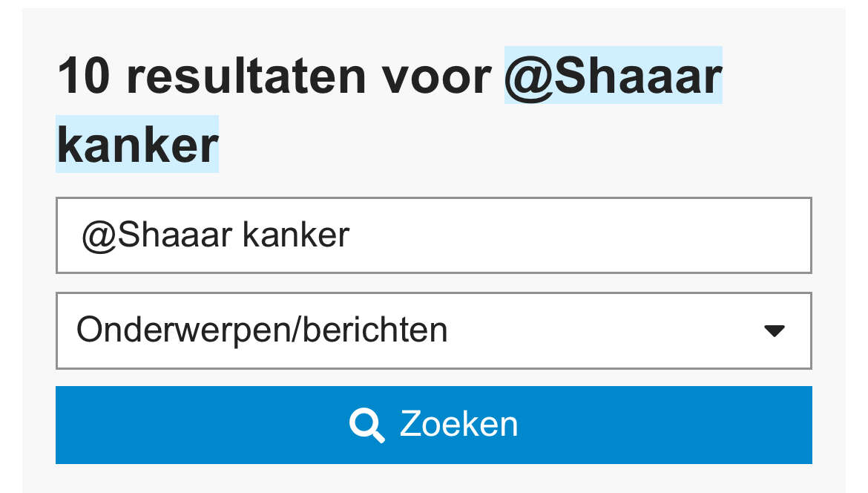Click the @ symbol in the search input
868x493 pixels.
[99, 237]
